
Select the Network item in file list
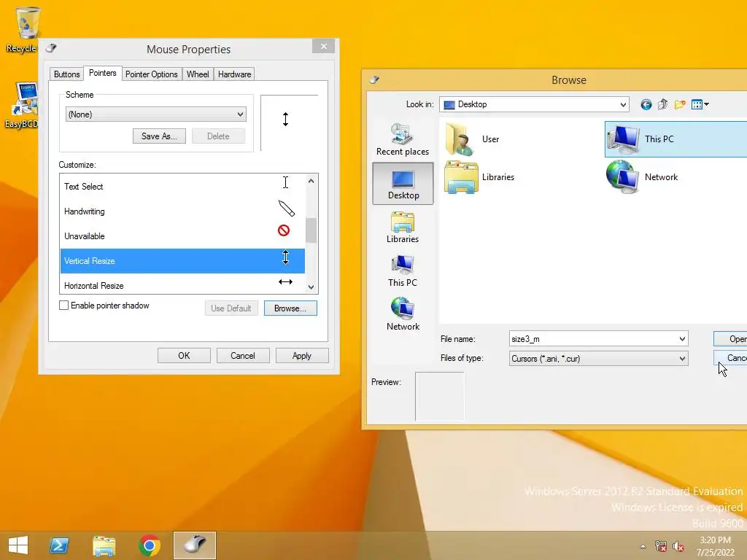(642, 177)
